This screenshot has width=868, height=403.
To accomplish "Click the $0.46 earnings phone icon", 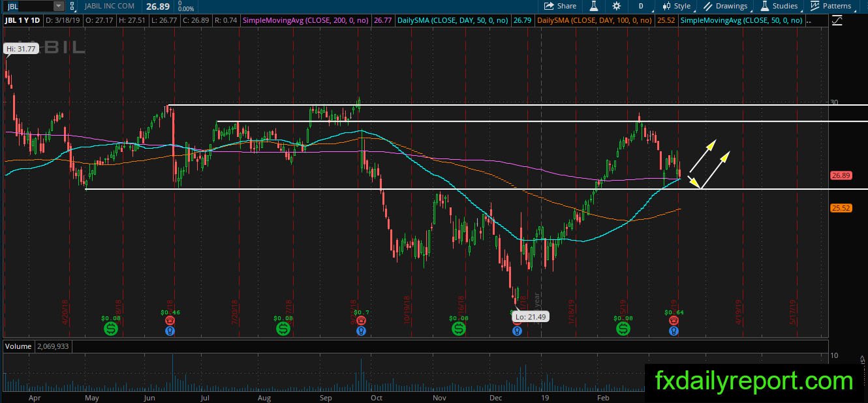I will point(170,320).
